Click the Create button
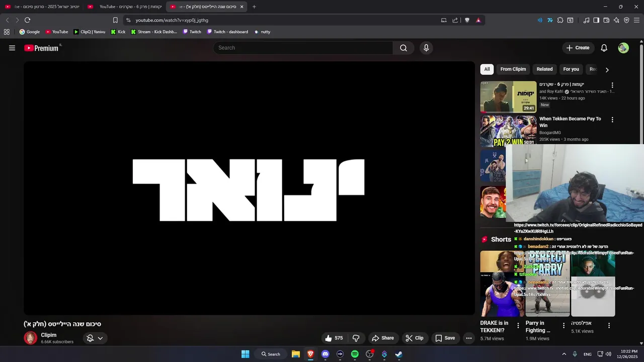The width and height of the screenshot is (644, 362). (x=578, y=48)
